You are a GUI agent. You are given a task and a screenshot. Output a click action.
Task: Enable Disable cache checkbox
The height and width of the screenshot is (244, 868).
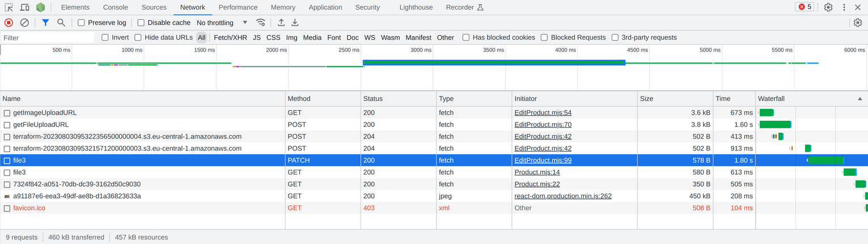point(141,23)
